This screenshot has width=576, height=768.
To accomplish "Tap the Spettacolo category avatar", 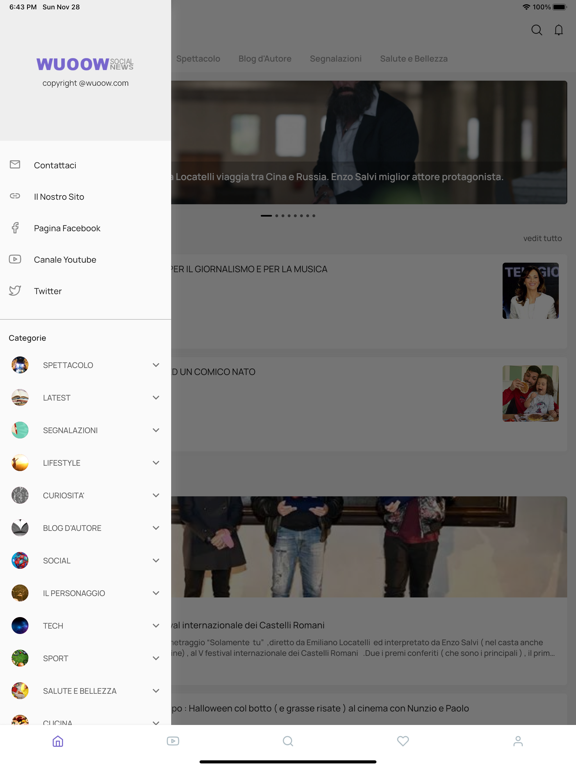I will [x=20, y=365].
